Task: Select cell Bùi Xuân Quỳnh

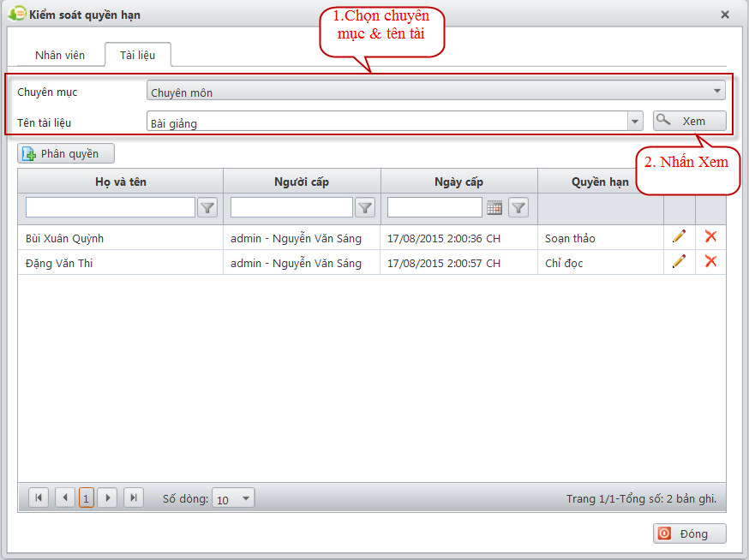Action: (120, 238)
